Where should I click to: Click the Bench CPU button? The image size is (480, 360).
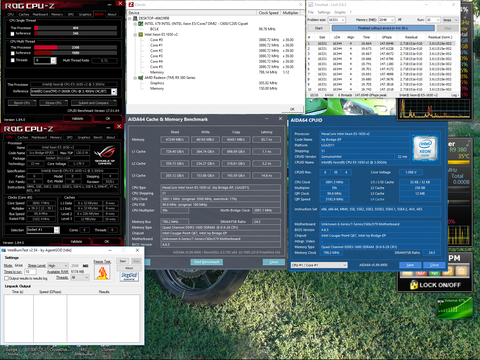pos(22,103)
